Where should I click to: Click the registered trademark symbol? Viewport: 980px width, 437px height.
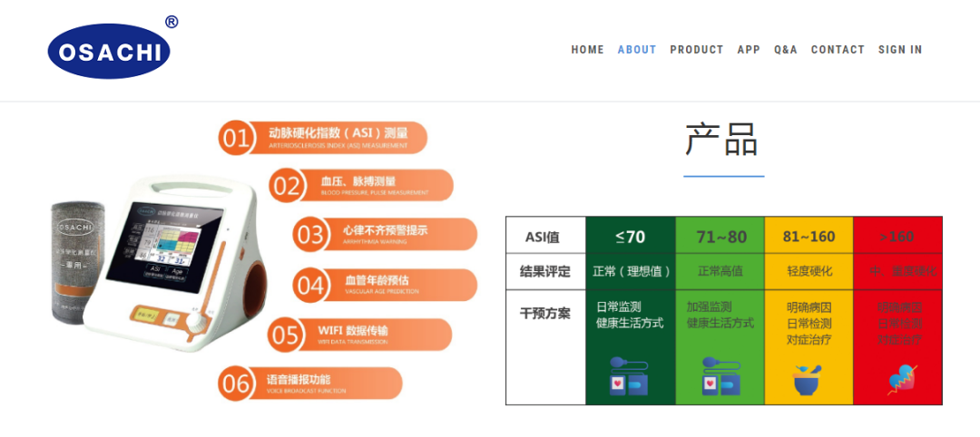point(171,22)
